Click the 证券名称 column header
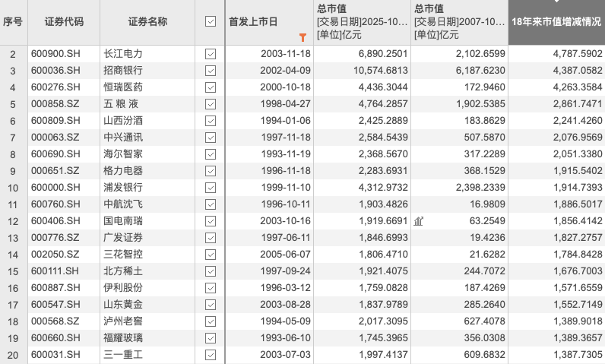605x364 pixels. click(x=147, y=22)
